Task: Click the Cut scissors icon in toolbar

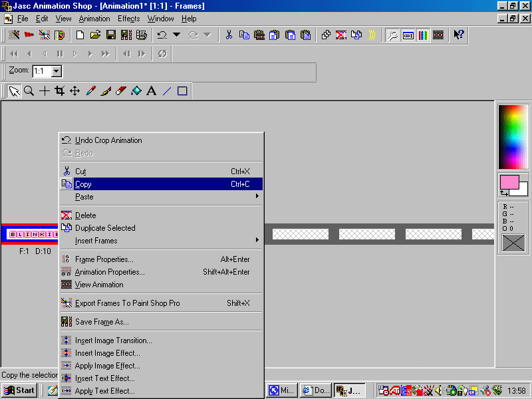Action: 229,35
